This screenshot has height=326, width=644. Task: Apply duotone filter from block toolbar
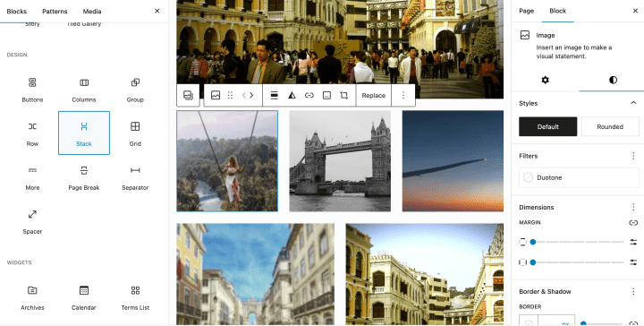[292, 95]
